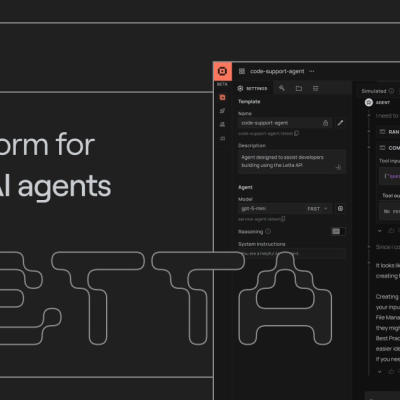The image size is (400, 400).
Task: Click the Name input field code-support-agent
Action: pos(285,123)
